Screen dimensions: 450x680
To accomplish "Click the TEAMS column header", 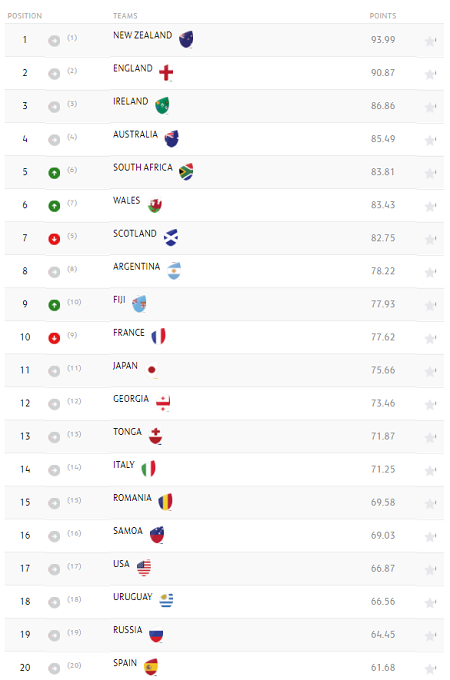I will [x=125, y=16].
